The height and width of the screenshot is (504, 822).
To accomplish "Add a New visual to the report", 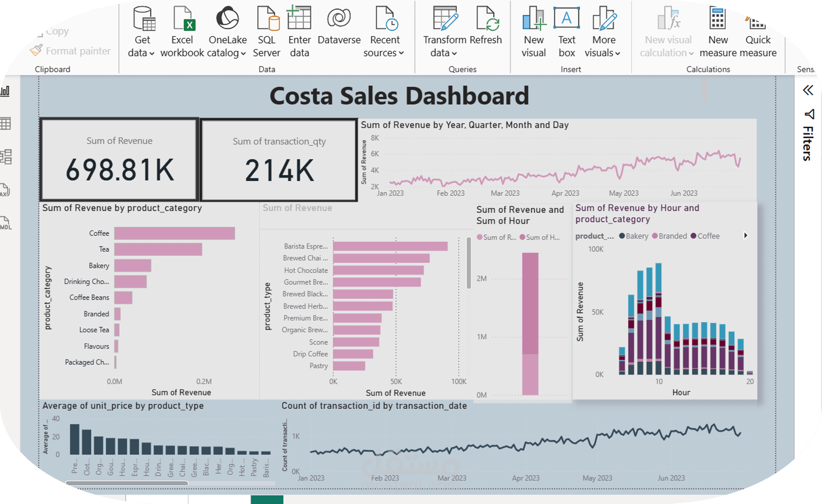I will coord(533,32).
